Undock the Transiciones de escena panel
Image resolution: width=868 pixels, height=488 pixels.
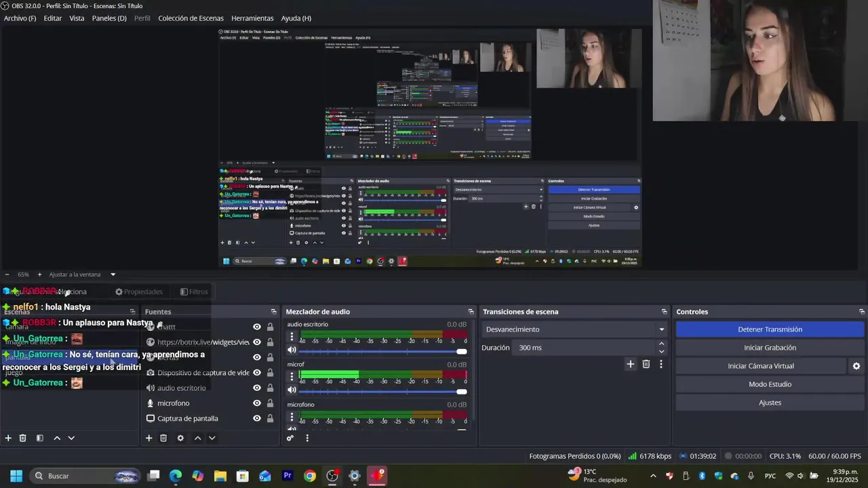665,312
